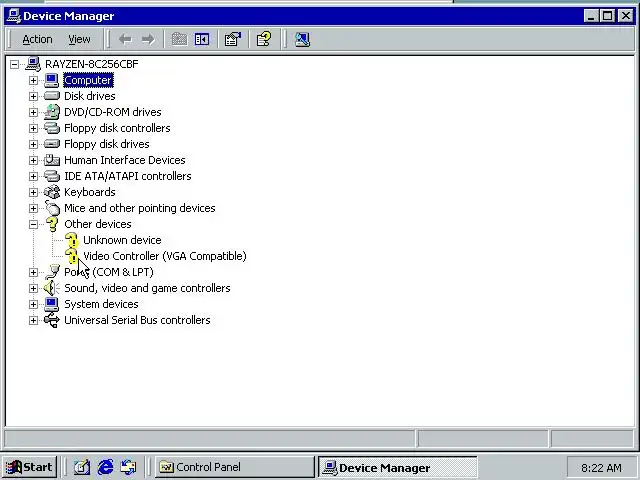Expand Universal Serial Bus controllers
Viewport: 640px width, 480px height.
click(33, 320)
